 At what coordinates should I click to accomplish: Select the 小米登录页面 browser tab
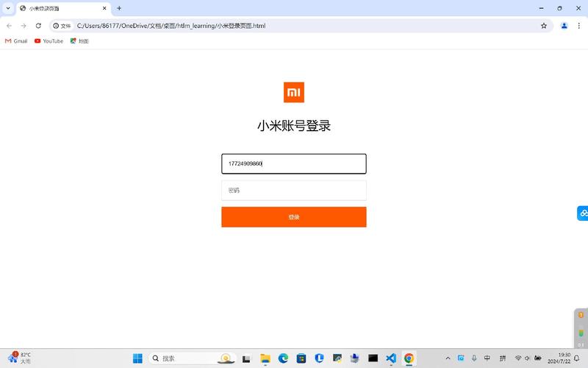(x=63, y=8)
